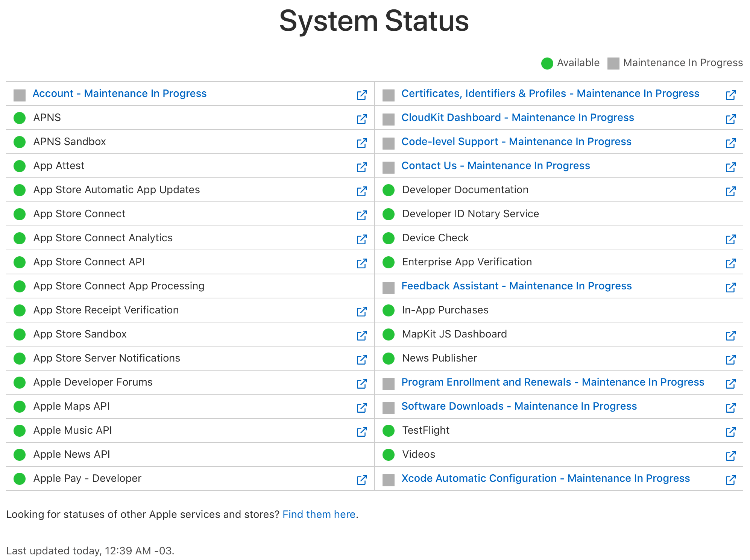Open Xcode Automatic Configuration maintenance link
750x560 pixels.
click(x=545, y=478)
